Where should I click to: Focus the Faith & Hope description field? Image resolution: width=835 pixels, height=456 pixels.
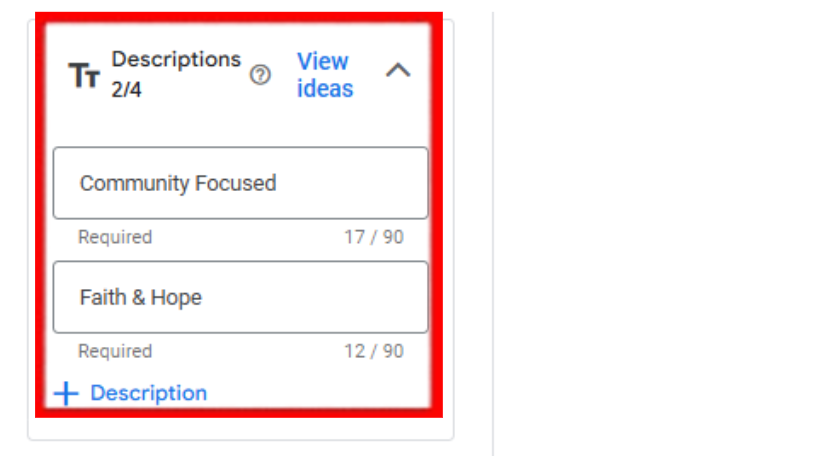(x=241, y=297)
